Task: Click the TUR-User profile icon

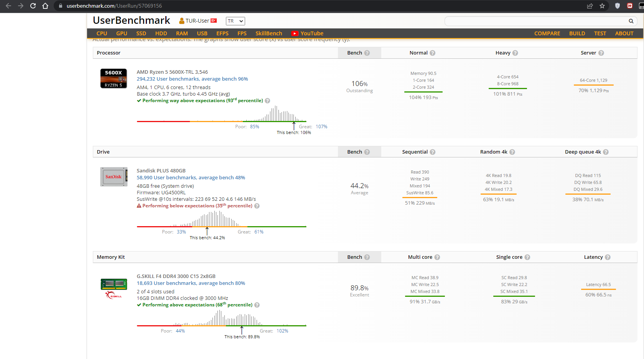Action: click(182, 21)
